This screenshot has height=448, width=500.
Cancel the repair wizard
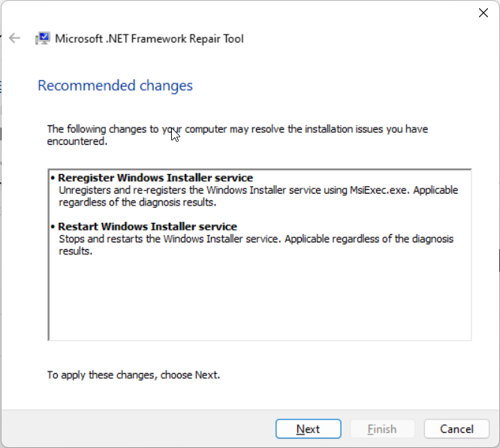pos(456,429)
